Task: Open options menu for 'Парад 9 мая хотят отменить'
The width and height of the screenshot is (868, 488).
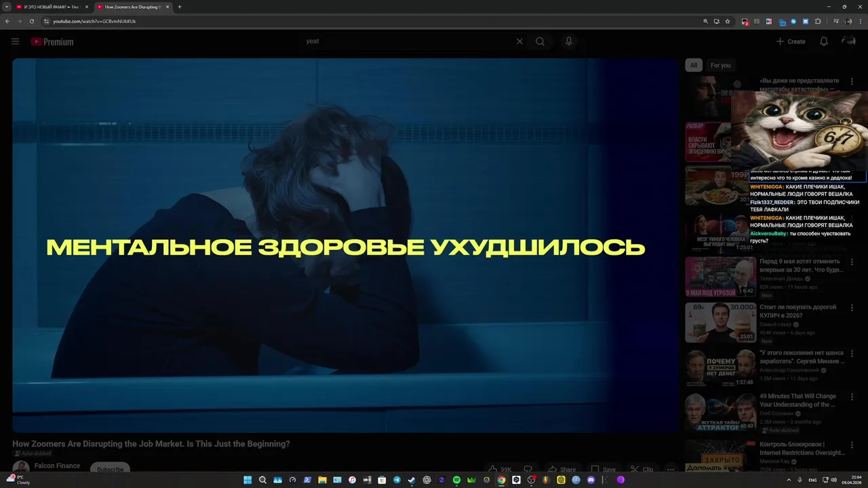Action: [852, 262]
